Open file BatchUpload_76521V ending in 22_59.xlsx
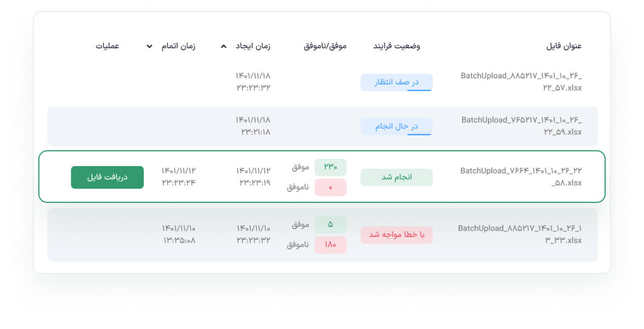Image resolution: width=644 pixels, height=329 pixels. point(521,126)
